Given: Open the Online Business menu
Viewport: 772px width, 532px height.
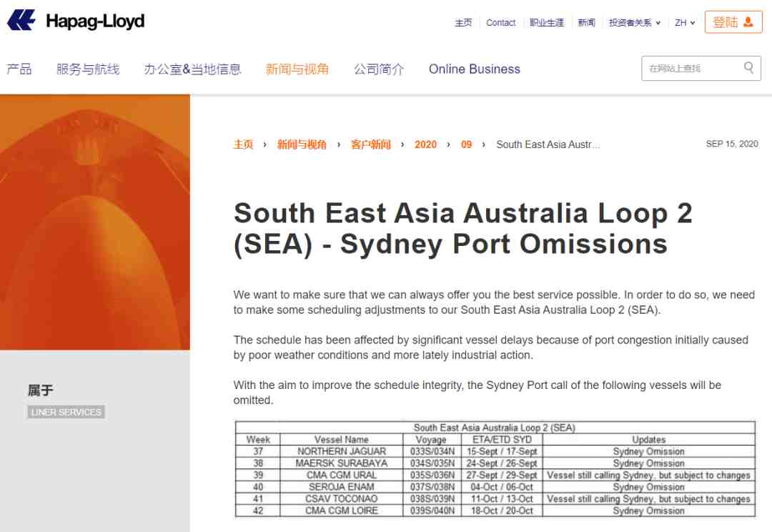Looking at the screenshot, I should [475, 69].
